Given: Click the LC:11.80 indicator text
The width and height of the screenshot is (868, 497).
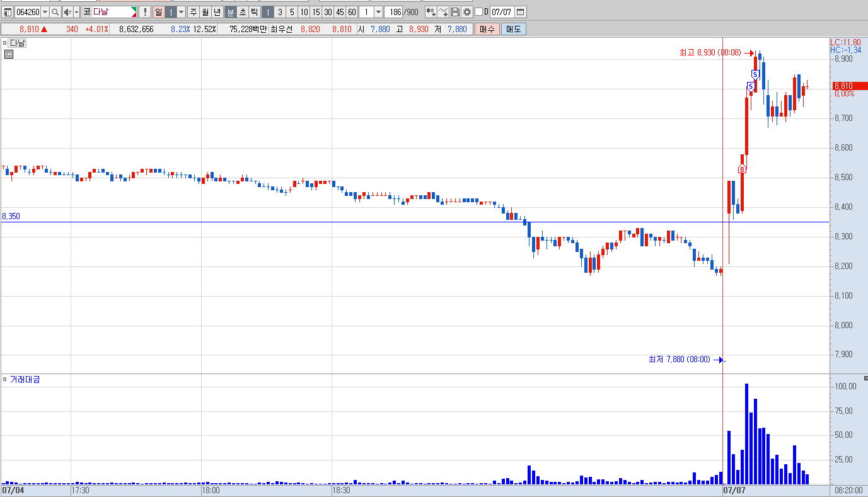Looking at the screenshot, I should click(845, 42).
